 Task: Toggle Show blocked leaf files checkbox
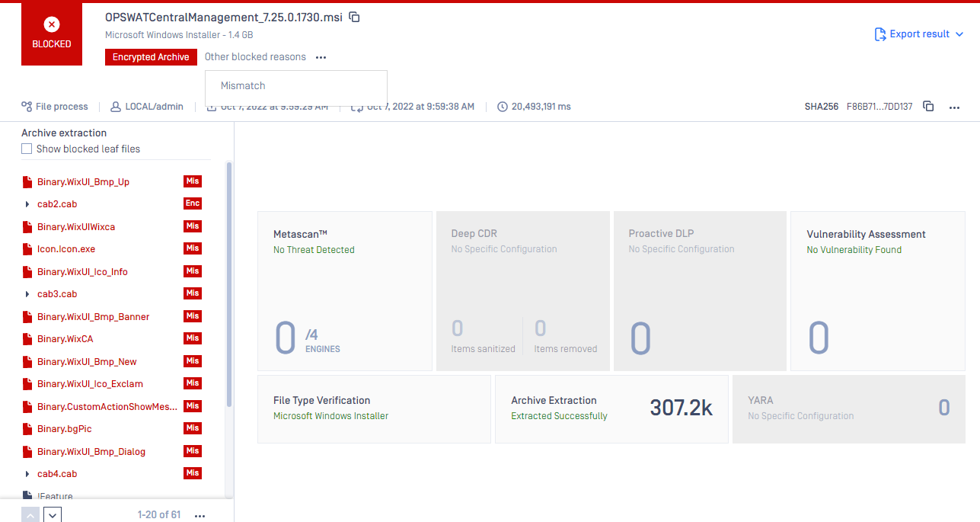(27, 149)
